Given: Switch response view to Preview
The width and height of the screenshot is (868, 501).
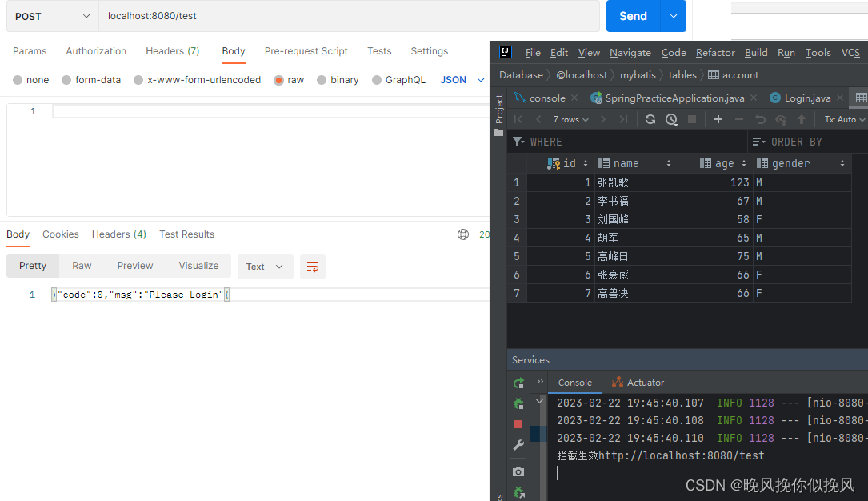Looking at the screenshot, I should point(135,266).
